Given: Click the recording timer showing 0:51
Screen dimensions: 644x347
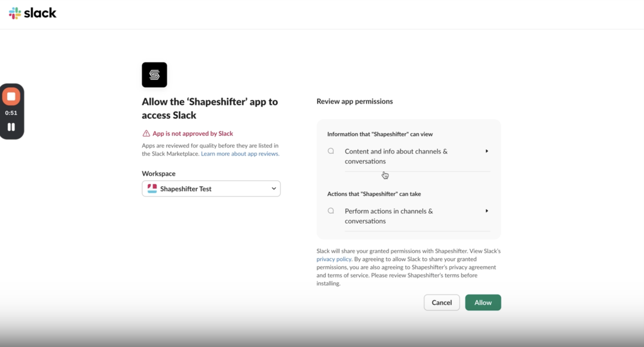Looking at the screenshot, I should (11, 113).
